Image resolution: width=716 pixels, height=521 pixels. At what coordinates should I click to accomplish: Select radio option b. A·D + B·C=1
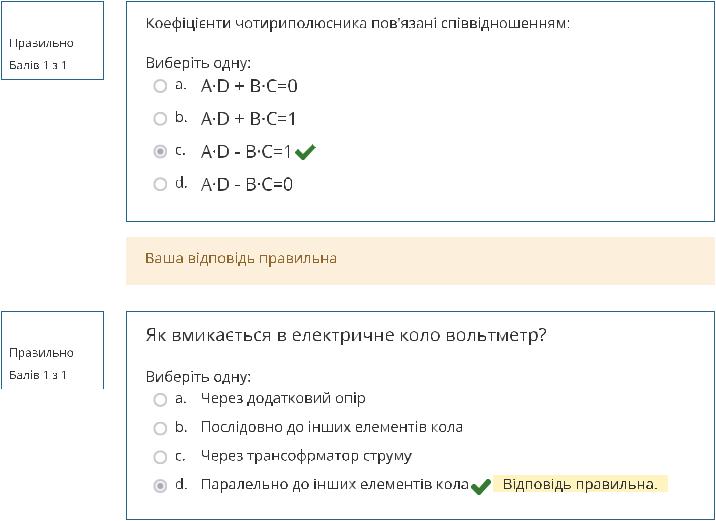coord(160,119)
